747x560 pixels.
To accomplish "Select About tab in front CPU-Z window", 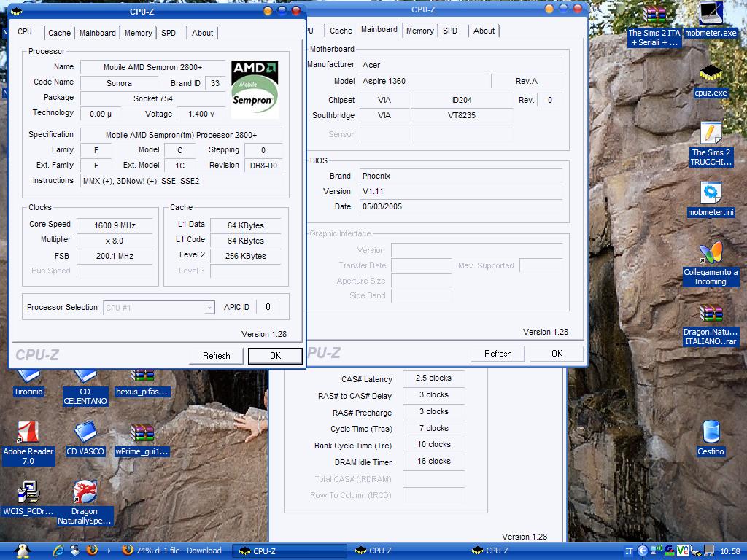I will (x=202, y=33).
